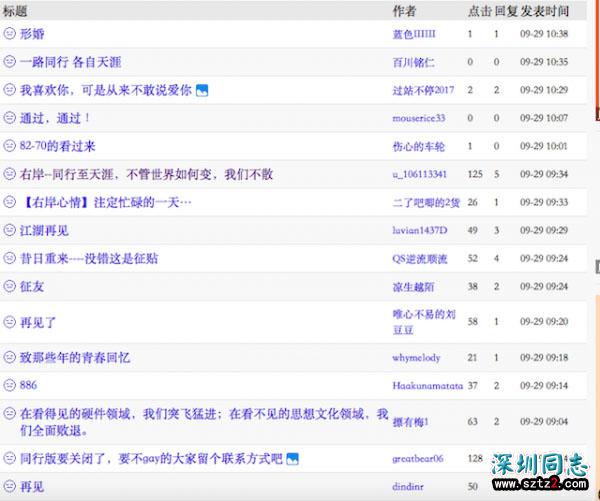Click the smiley icon beside 右岸--同行至天涯 thread
This screenshot has height=501, width=600.
click(x=9, y=174)
